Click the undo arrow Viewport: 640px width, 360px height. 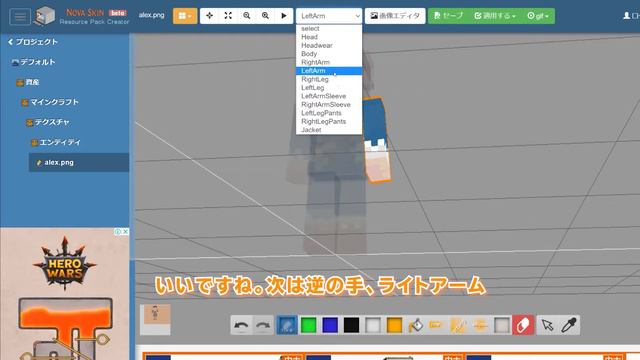(241, 325)
